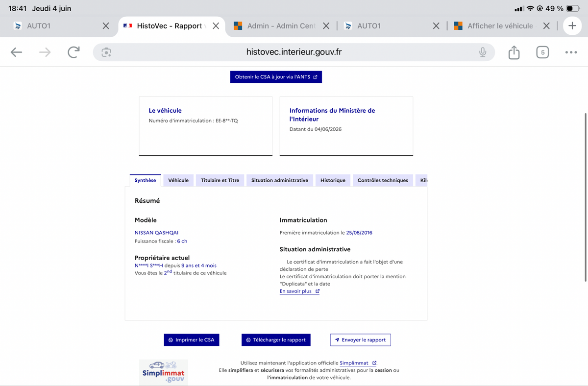Add a new tab with plus icon
The height and width of the screenshot is (386, 588).
pos(572,26)
